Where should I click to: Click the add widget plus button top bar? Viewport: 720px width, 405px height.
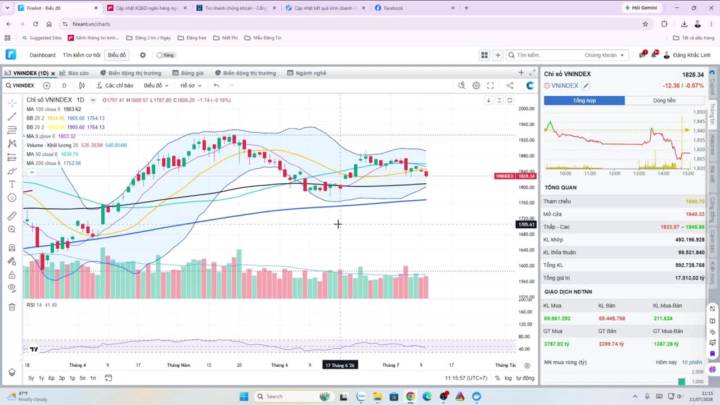(x=498, y=55)
